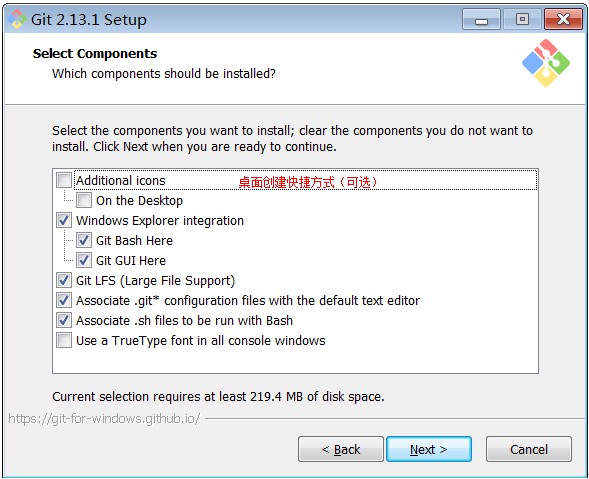
Task: Check the On the Desktop option
Action: click(84, 200)
